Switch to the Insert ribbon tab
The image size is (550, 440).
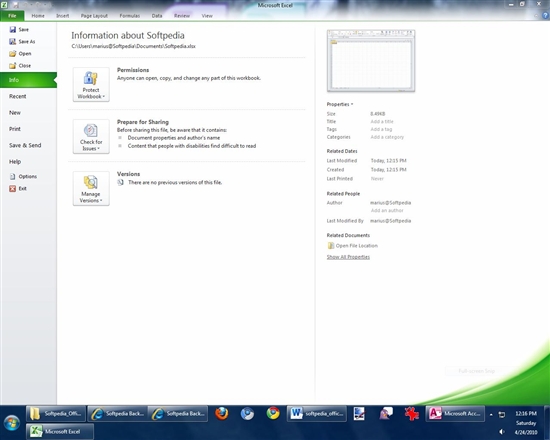click(x=62, y=16)
